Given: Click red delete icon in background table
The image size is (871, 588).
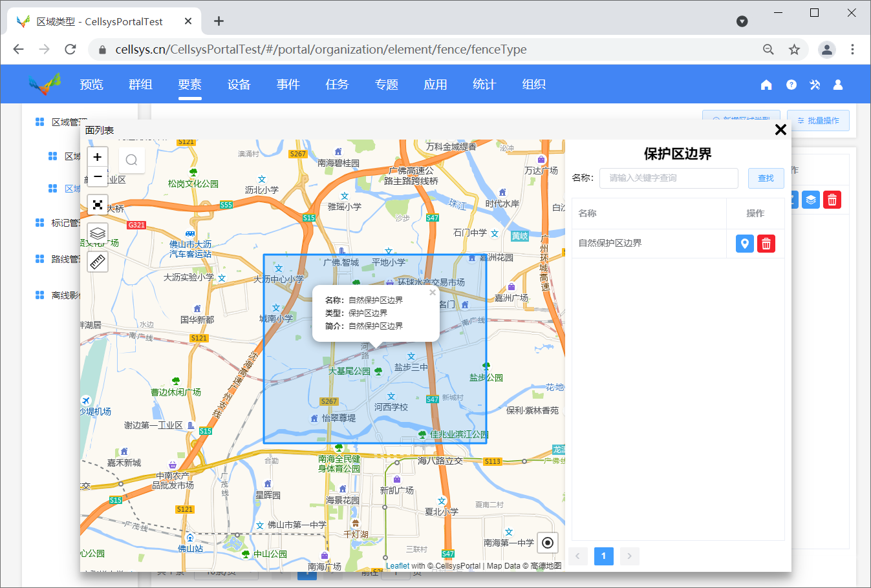Looking at the screenshot, I should pyautogui.click(x=832, y=200).
